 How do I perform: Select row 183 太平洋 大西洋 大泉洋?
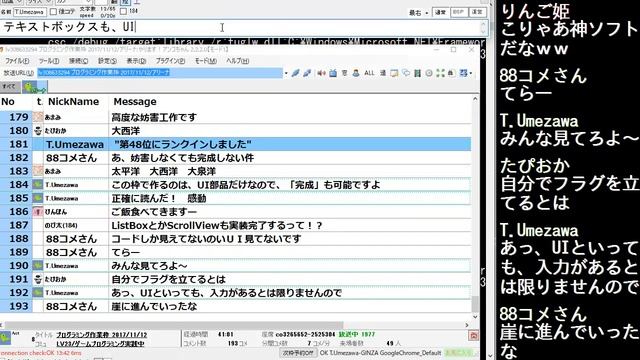point(236,171)
